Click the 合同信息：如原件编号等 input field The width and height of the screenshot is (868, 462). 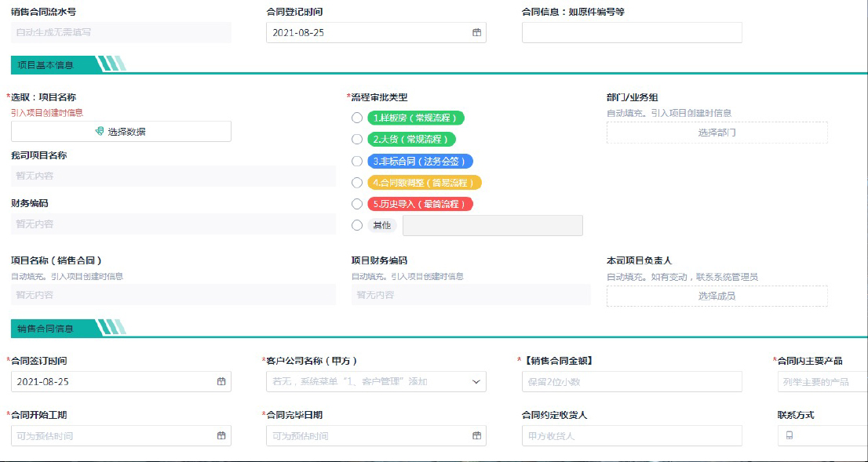click(x=632, y=33)
